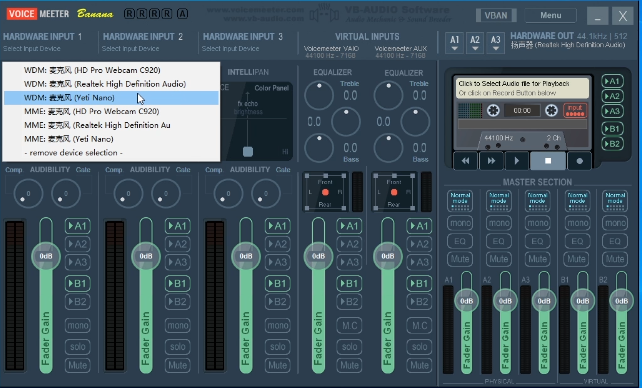642x388 pixels.
Task: Fast forward the cassette recorder
Action: click(x=491, y=161)
